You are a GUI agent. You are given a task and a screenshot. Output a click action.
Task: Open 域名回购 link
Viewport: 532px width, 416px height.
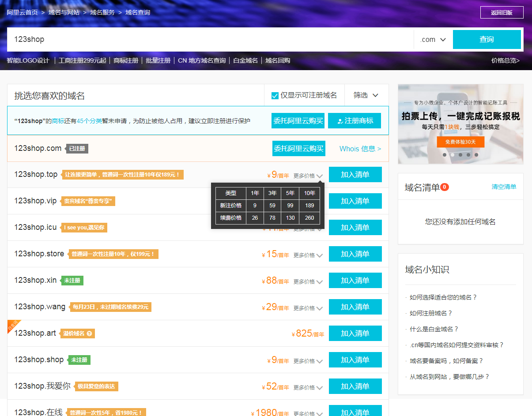(x=278, y=60)
